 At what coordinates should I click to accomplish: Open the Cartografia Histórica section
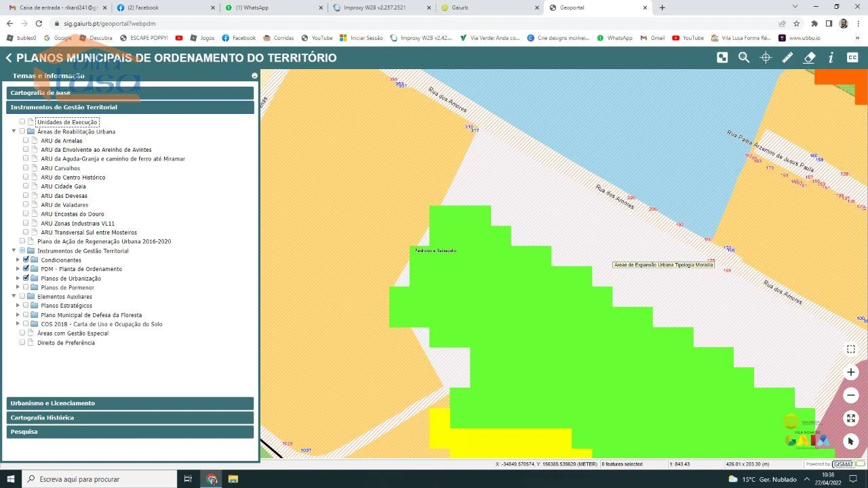click(130, 418)
